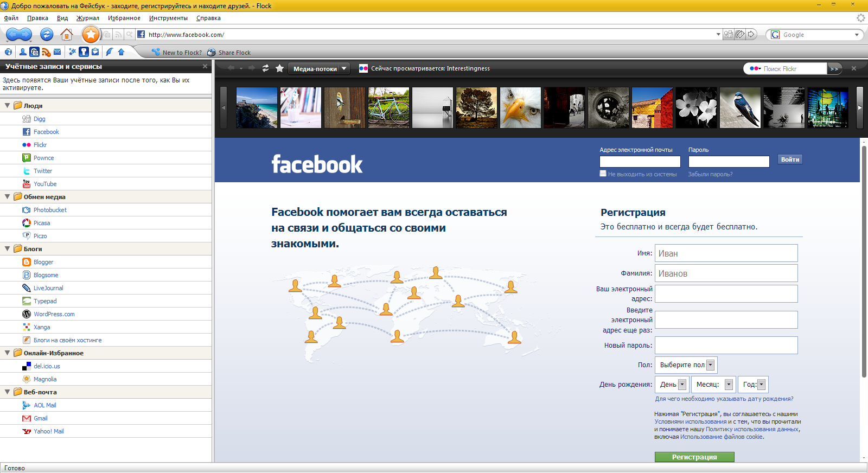The image size is (868, 473).
Task: Collapse the Люди group in the sidebar
Action: click(x=8, y=106)
